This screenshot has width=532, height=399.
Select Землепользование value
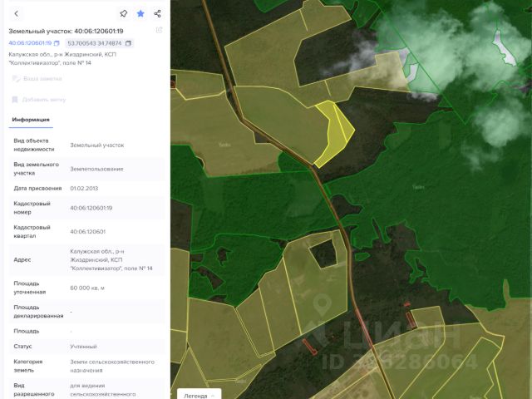(x=96, y=169)
